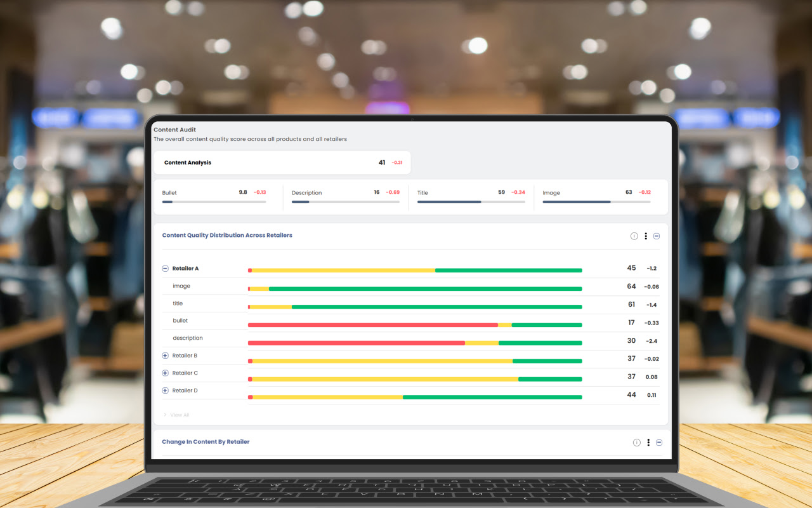812x508 pixels.
Task: Open info icon for Content Quality Distribution
Action: click(634, 236)
